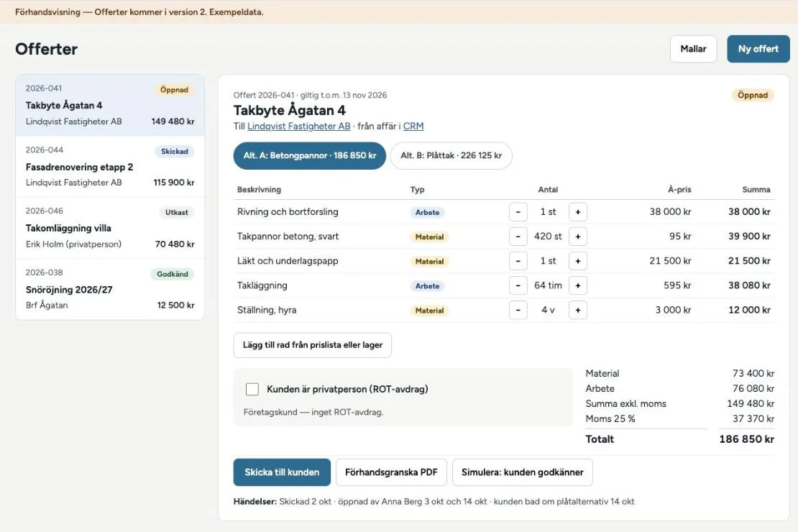Screen dimensions: 798x532
Task: Add row via Lägg till rad från prislista
Action: 313,345
